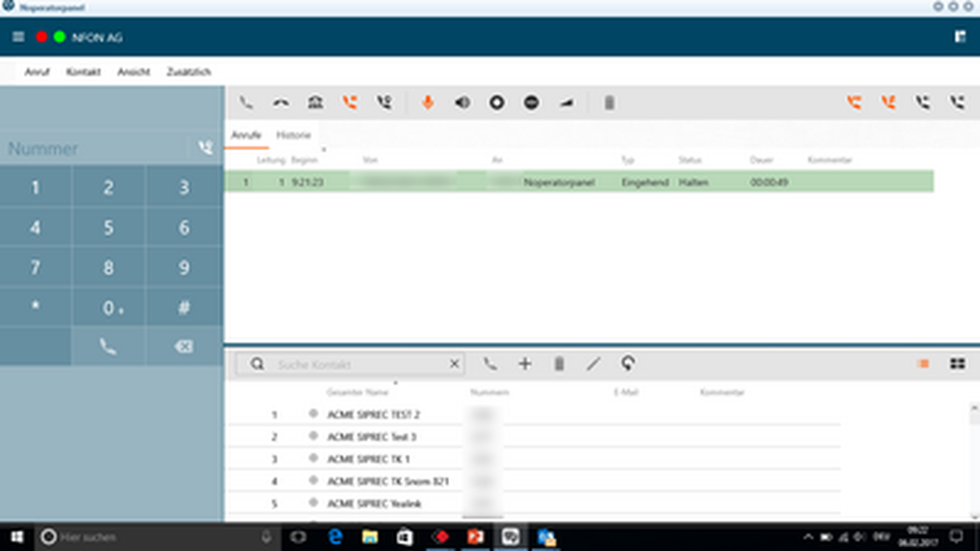Switch contacts to grid view
The image size is (980, 551).
[957, 364]
